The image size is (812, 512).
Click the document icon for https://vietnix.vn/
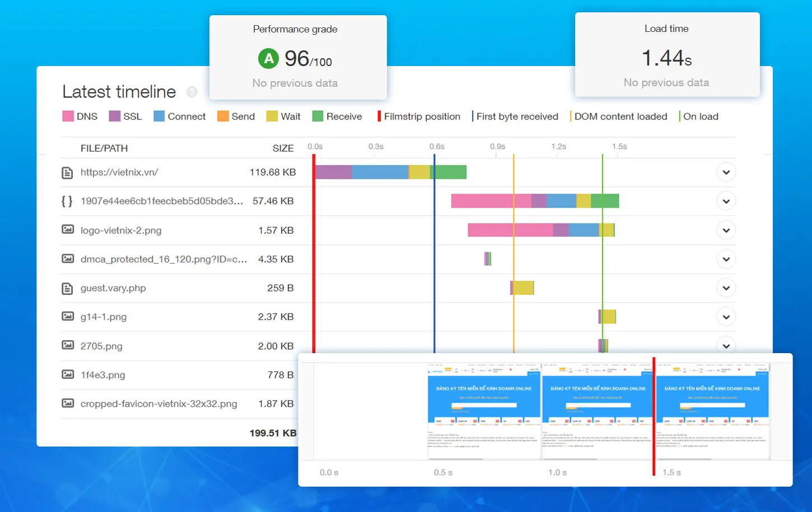(x=67, y=173)
